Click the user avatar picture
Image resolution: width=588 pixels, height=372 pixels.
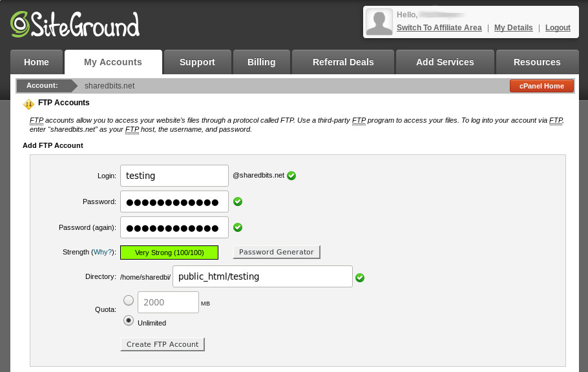(379, 22)
